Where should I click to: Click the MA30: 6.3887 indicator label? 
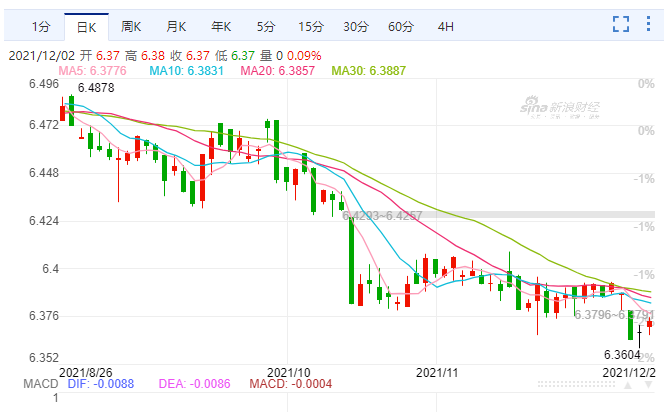point(369,71)
